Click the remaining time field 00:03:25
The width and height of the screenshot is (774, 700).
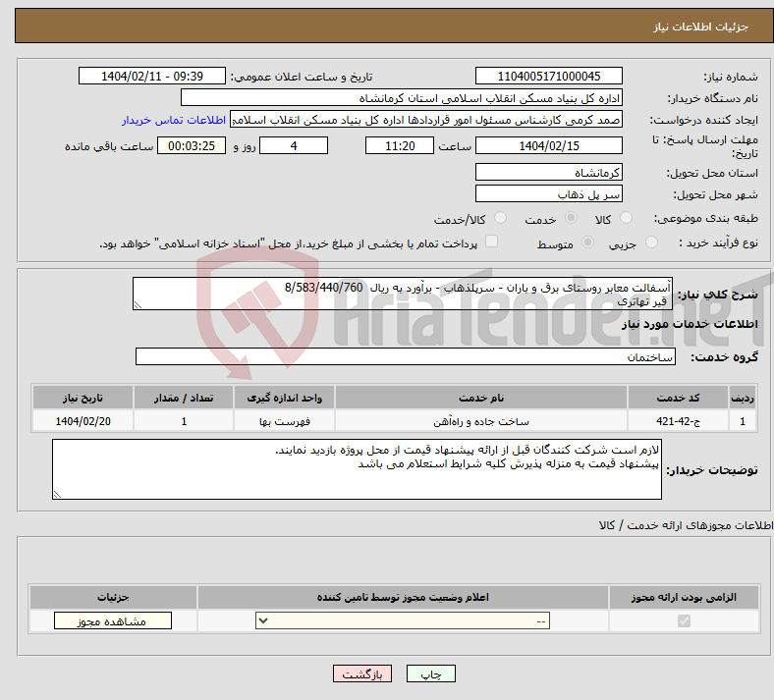[x=192, y=145]
